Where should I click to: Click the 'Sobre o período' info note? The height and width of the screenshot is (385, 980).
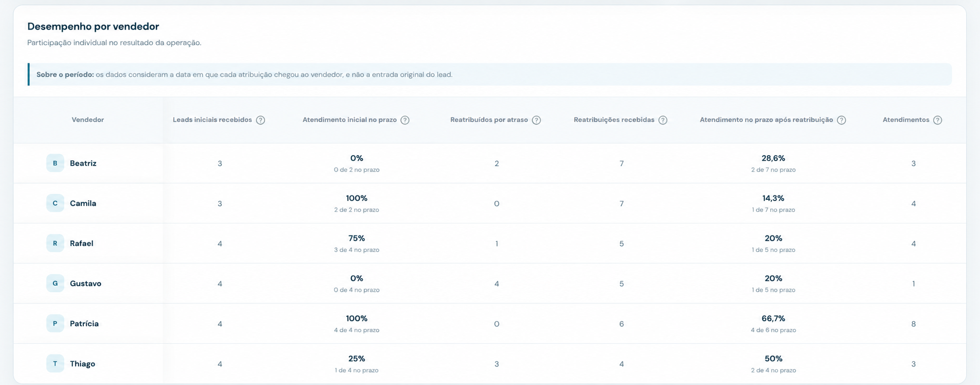490,74
